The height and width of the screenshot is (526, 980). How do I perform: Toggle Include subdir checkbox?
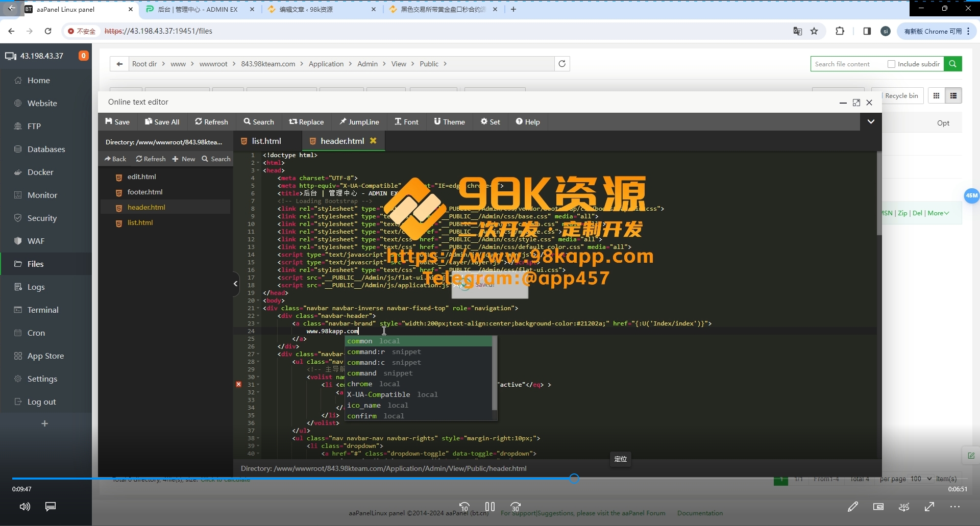tap(891, 64)
